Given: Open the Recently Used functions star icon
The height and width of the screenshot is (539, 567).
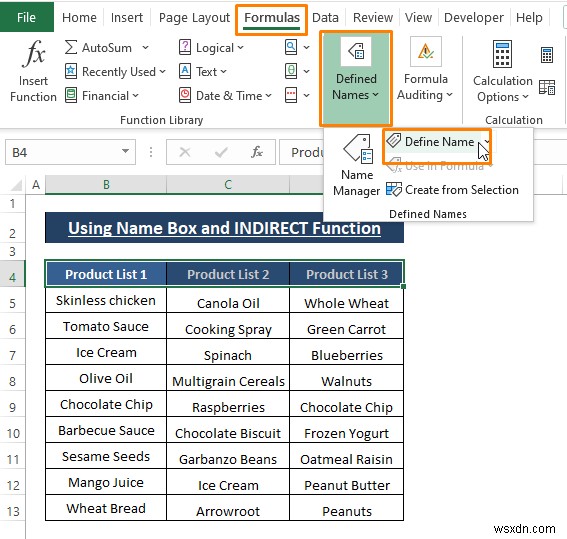Looking at the screenshot, I should (x=71, y=71).
